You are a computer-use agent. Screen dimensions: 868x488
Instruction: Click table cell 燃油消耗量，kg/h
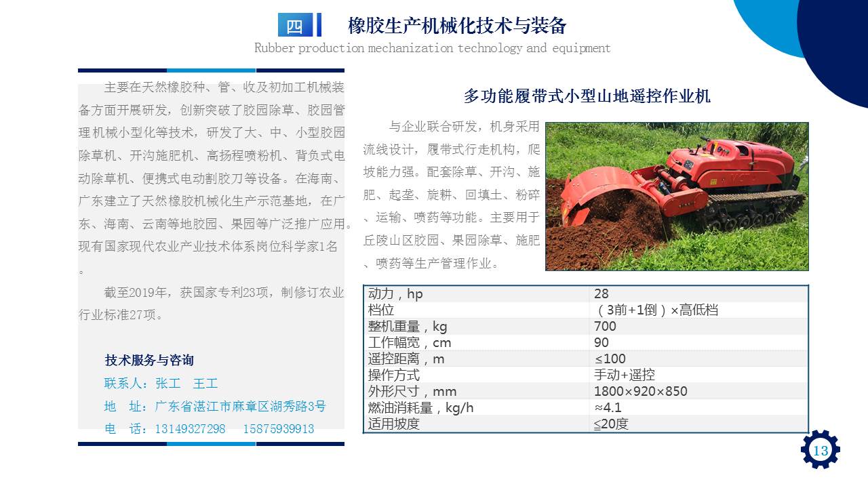point(477,407)
